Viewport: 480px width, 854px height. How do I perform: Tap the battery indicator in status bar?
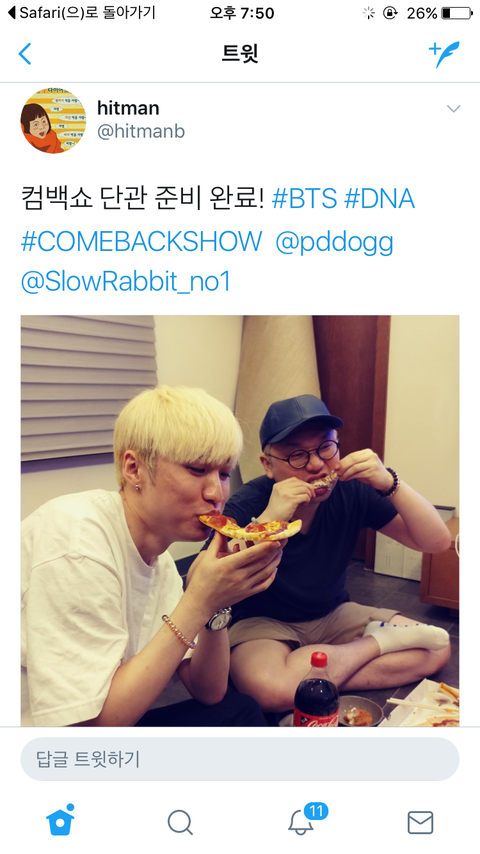point(457,13)
